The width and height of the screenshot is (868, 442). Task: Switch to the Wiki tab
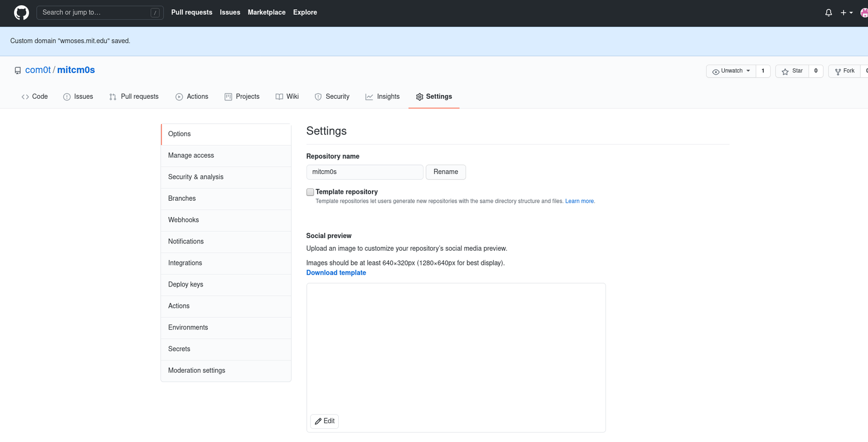click(x=287, y=97)
